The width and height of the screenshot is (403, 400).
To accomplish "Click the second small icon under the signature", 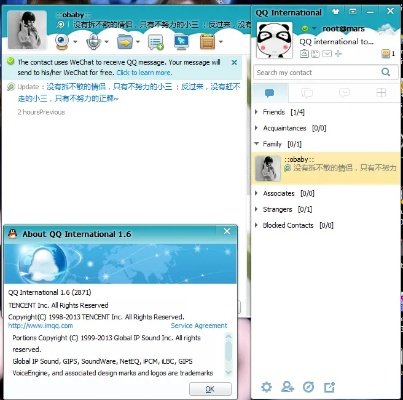I will pos(315,53).
